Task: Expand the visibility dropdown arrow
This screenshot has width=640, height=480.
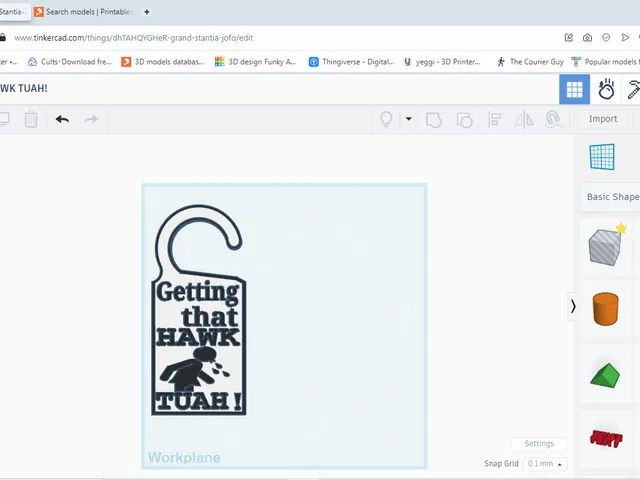Action: click(409, 119)
